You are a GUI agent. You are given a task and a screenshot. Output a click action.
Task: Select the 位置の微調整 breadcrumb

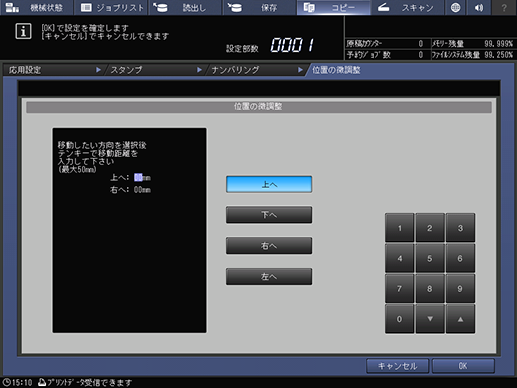(336, 70)
